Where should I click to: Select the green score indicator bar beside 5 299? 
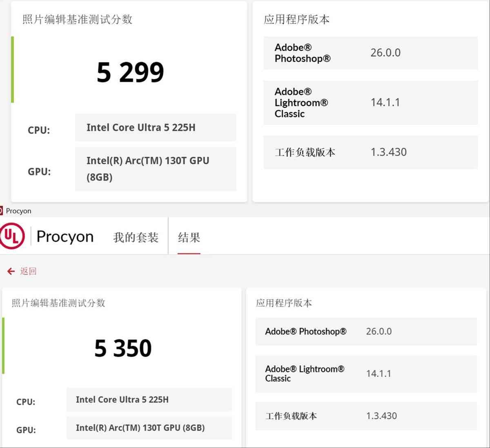click(x=13, y=69)
